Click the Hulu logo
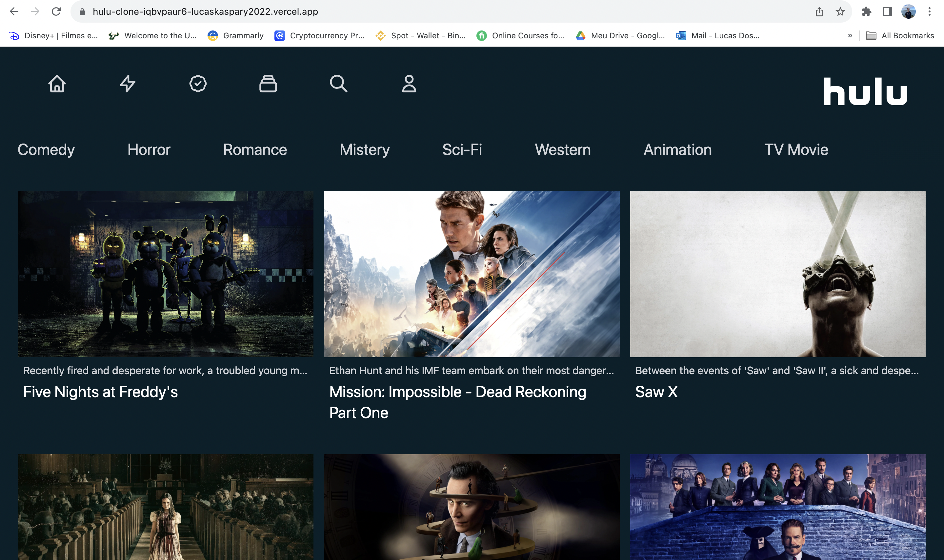944x560 pixels. coord(865,91)
